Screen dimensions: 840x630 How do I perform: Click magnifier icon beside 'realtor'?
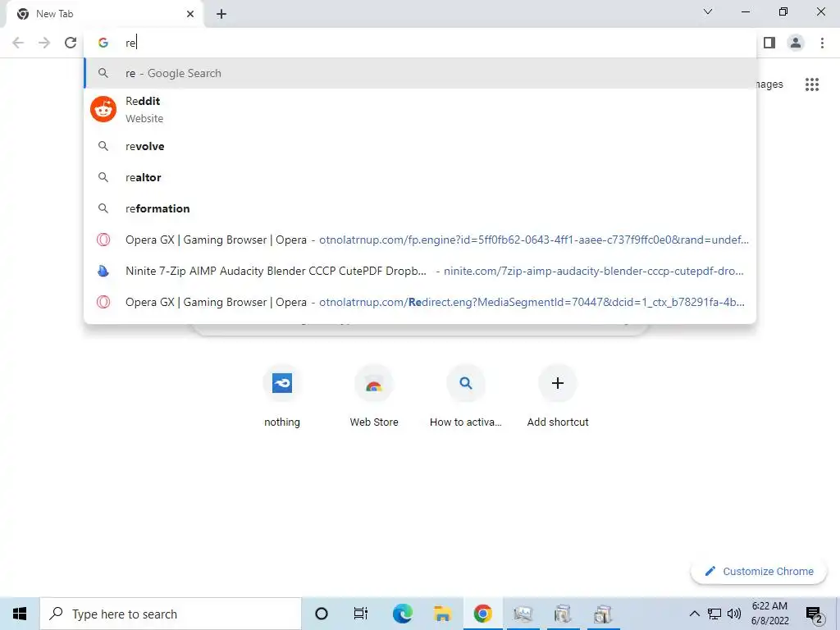[x=103, y=177]
